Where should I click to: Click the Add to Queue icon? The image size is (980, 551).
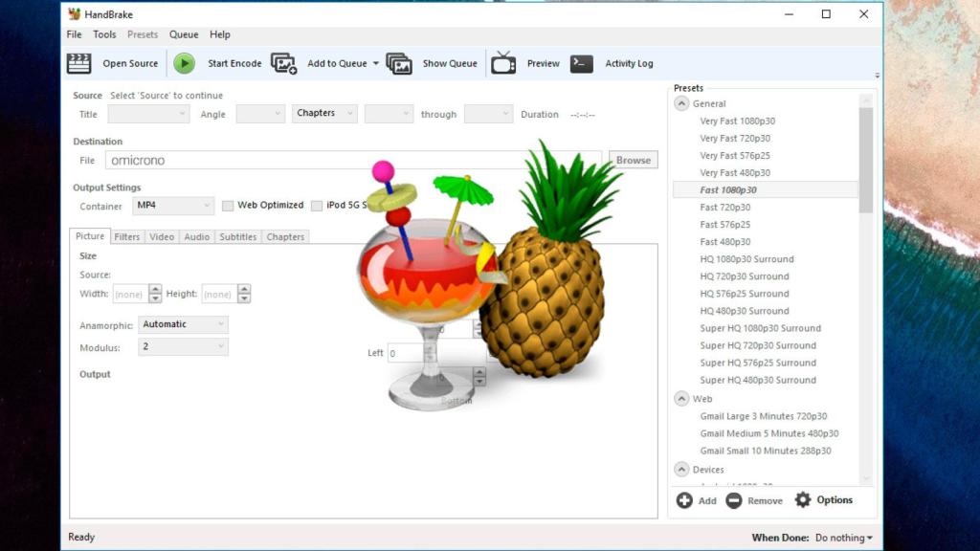(284, 64)
